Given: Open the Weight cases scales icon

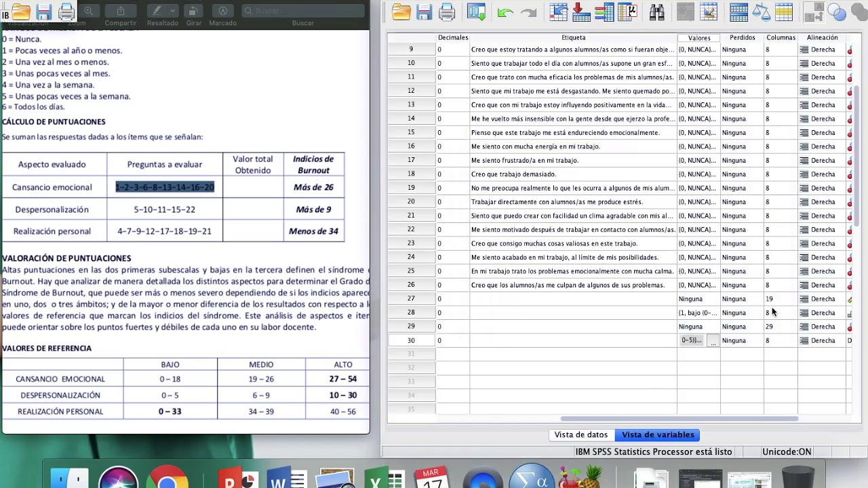Looking at the screenshot, I should tap(762, 12).
